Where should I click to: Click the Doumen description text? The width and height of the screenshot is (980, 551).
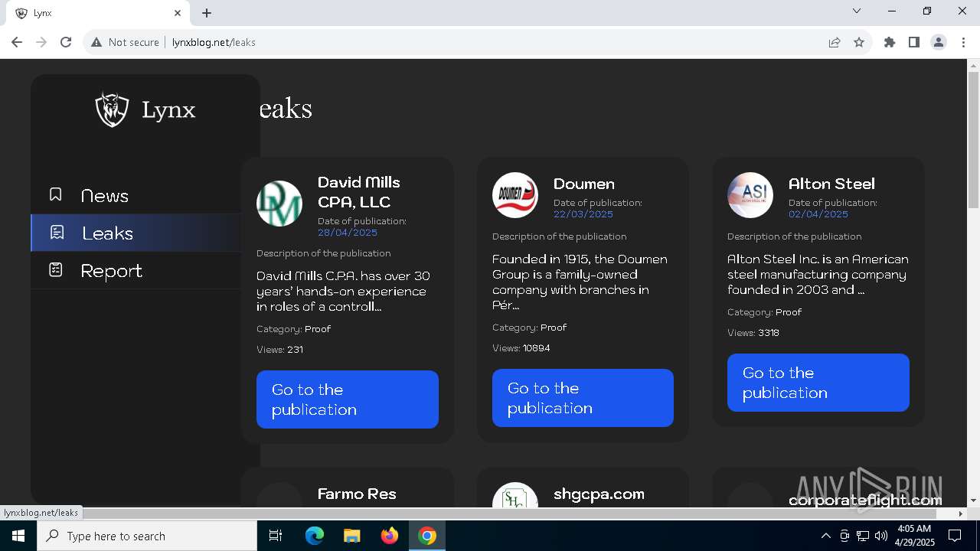(x=580, y=282)
